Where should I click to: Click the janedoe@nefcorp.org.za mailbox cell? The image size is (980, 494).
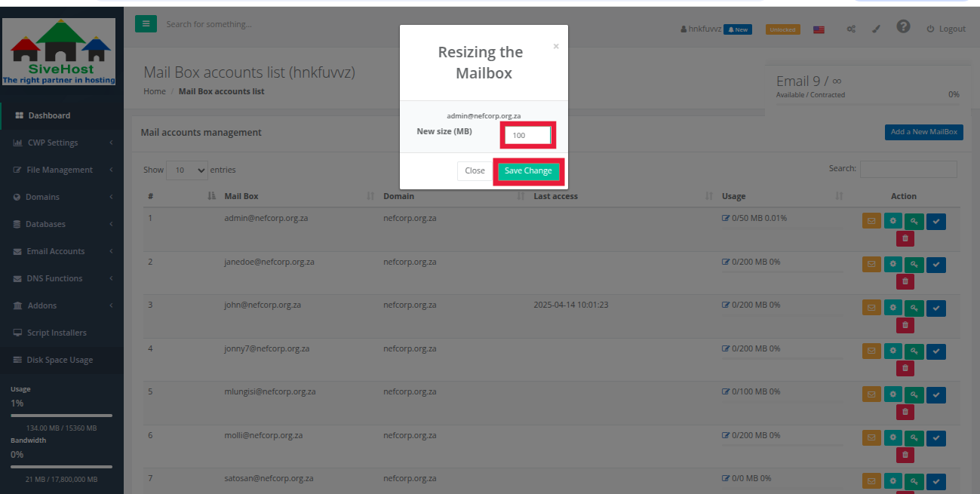click(x=269, y=262)
